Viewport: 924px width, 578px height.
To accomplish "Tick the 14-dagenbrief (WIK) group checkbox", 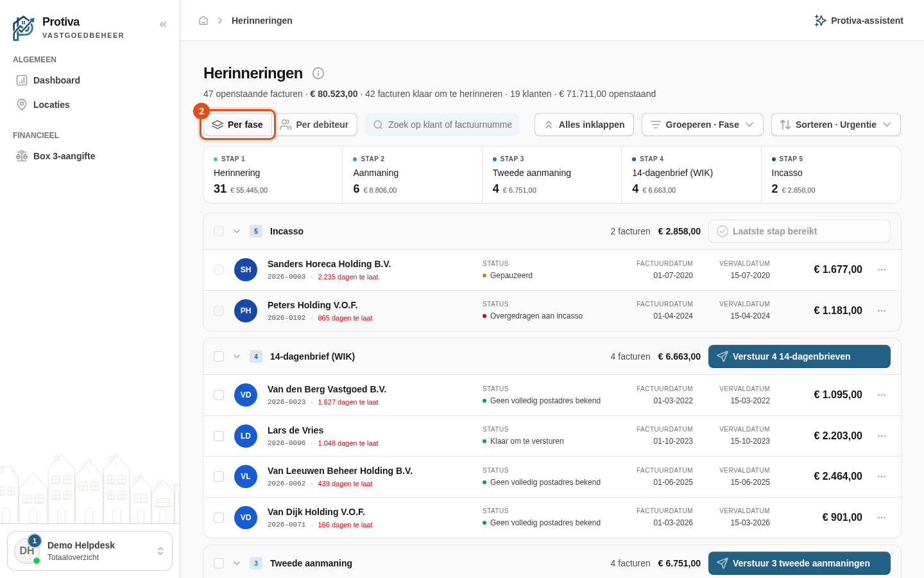I will coord(219,356).
